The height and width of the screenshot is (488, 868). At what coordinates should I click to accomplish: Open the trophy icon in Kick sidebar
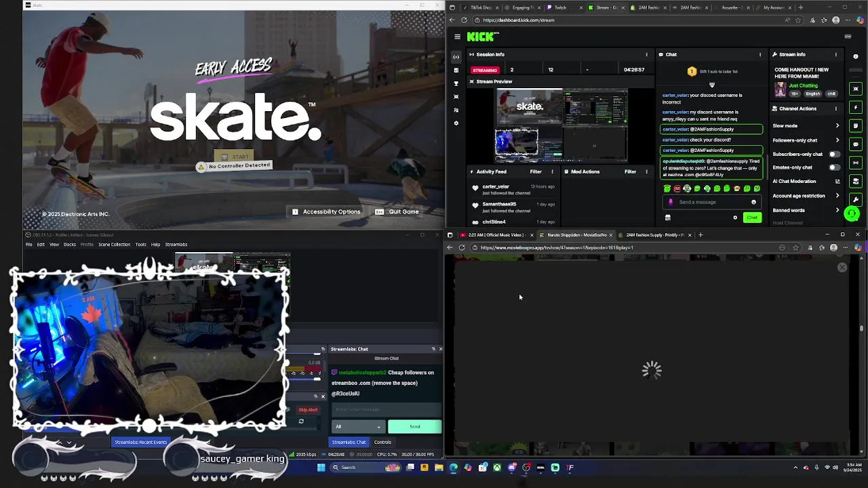(456, 83)
